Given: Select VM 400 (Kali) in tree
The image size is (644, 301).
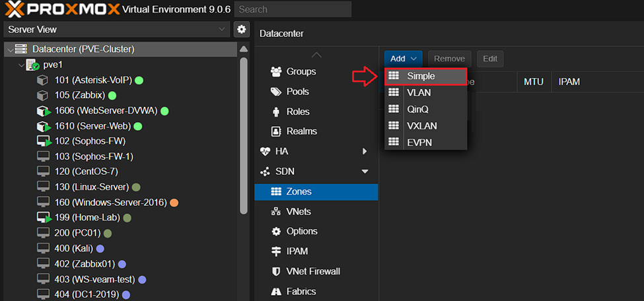Looking at the screenshot, I should click(x=74, y=248).
